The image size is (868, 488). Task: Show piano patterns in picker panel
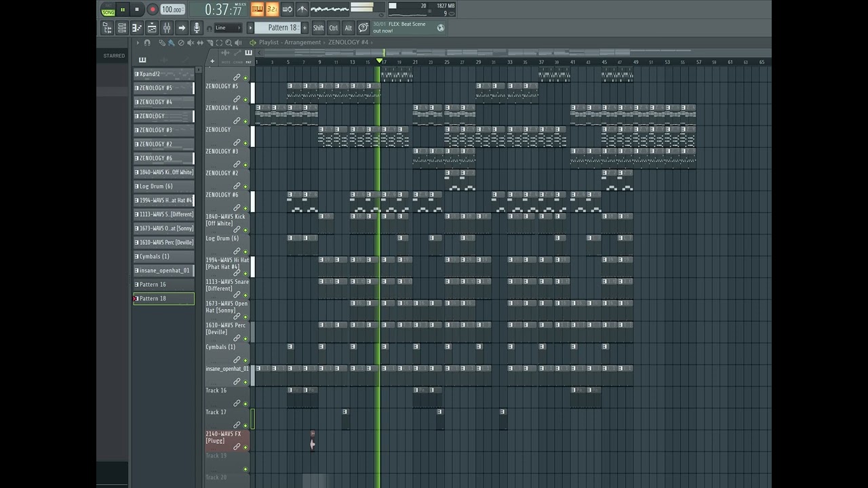(x=142, y=60)
